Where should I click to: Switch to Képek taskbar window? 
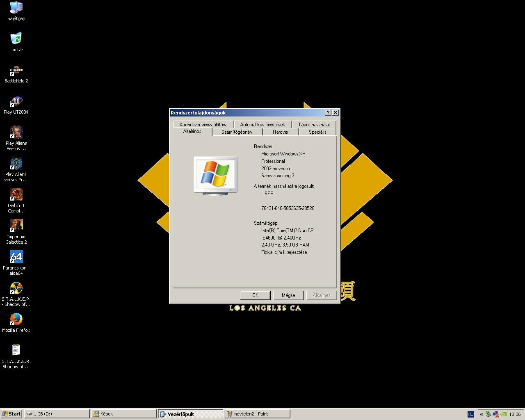123,414
